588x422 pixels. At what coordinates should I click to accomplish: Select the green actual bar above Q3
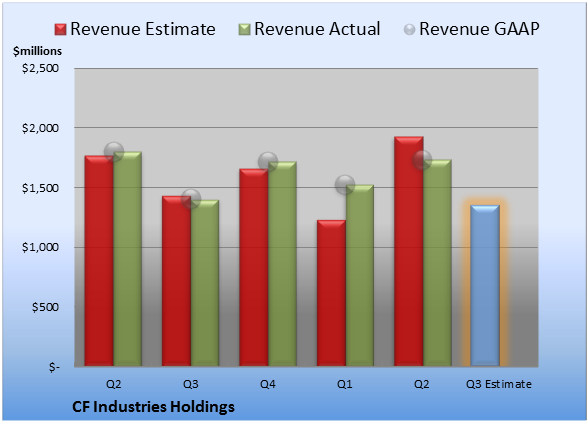coord(205,283)
